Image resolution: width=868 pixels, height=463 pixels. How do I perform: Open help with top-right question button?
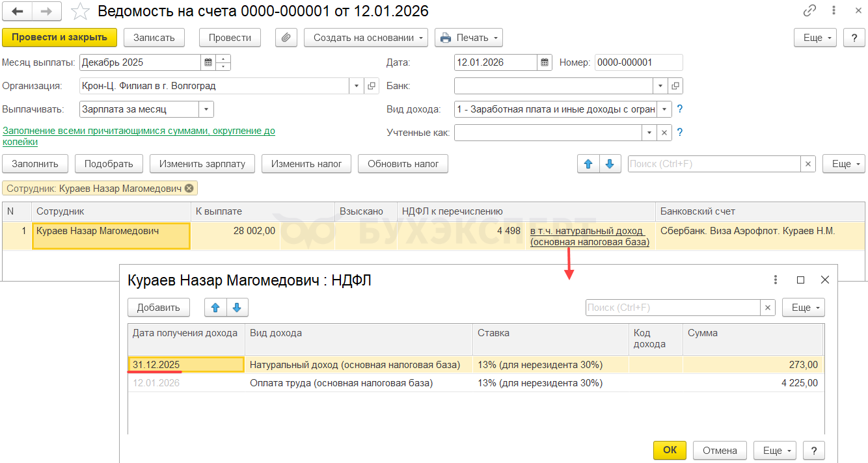coord(854,38)
